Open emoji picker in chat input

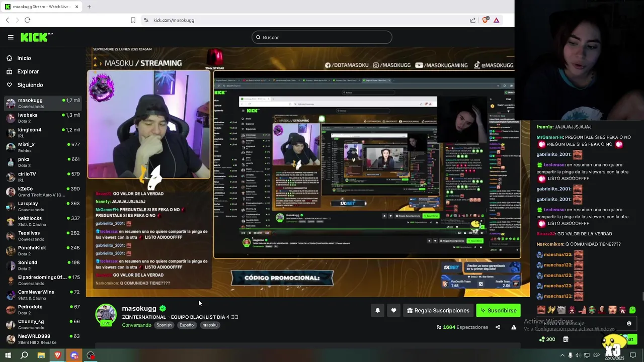tap(629, 323)
